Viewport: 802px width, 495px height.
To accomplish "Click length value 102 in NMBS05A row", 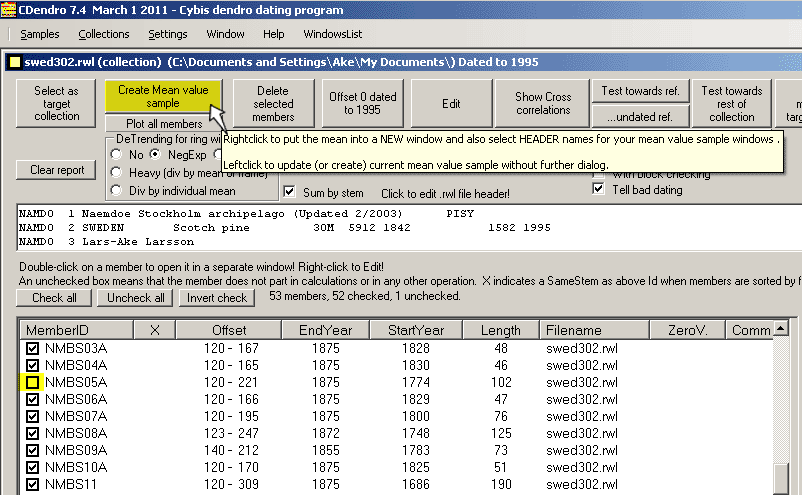I will coord(501,382).
